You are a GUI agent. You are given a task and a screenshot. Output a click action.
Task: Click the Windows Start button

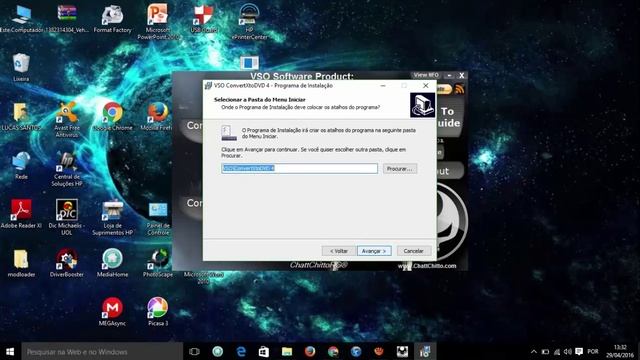click(x=10, y=351)
